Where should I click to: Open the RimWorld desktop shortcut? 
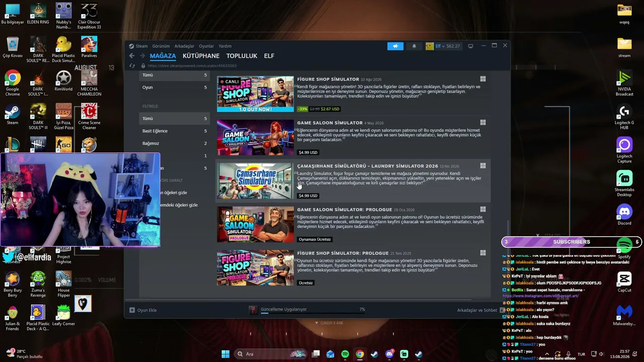pyautogui.click(x=63, y=81)
